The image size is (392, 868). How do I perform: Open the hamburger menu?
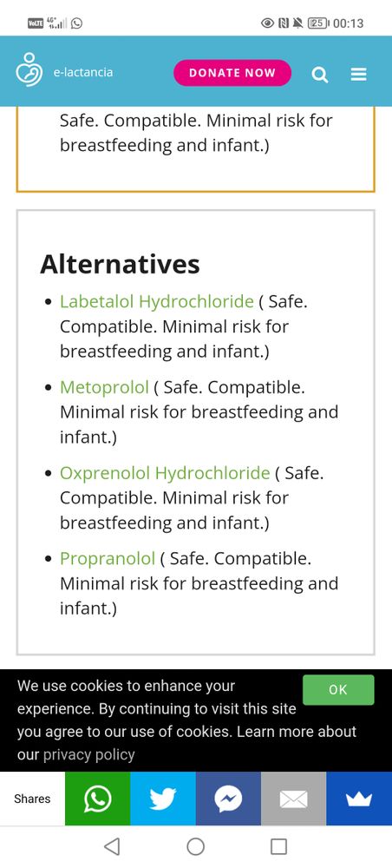tap(359, 74)
